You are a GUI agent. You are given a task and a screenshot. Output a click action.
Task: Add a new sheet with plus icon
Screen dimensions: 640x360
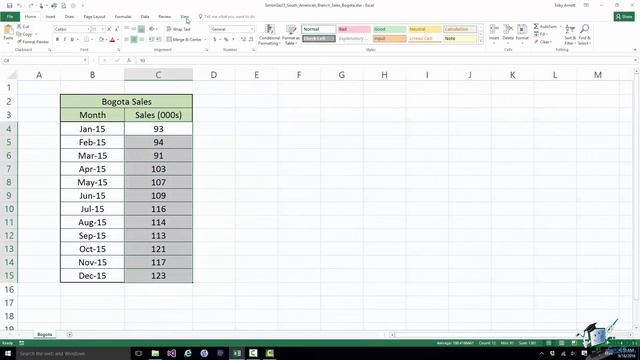[69, 334]
